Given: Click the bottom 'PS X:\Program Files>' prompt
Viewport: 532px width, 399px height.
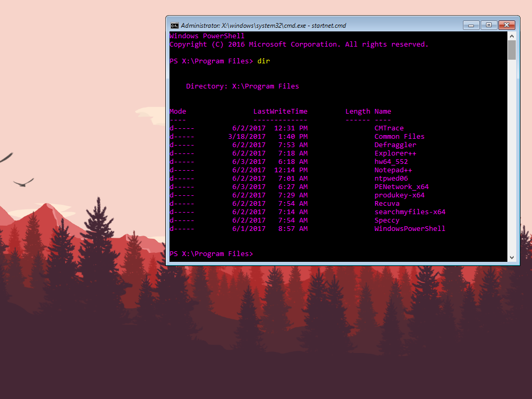Looking at the screenshot, I should pos(211,253).
